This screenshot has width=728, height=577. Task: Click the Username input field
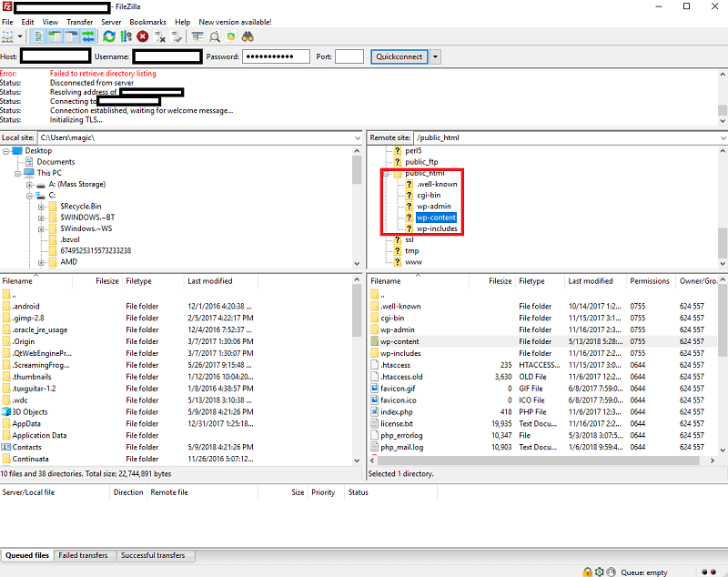coord(167,56)
